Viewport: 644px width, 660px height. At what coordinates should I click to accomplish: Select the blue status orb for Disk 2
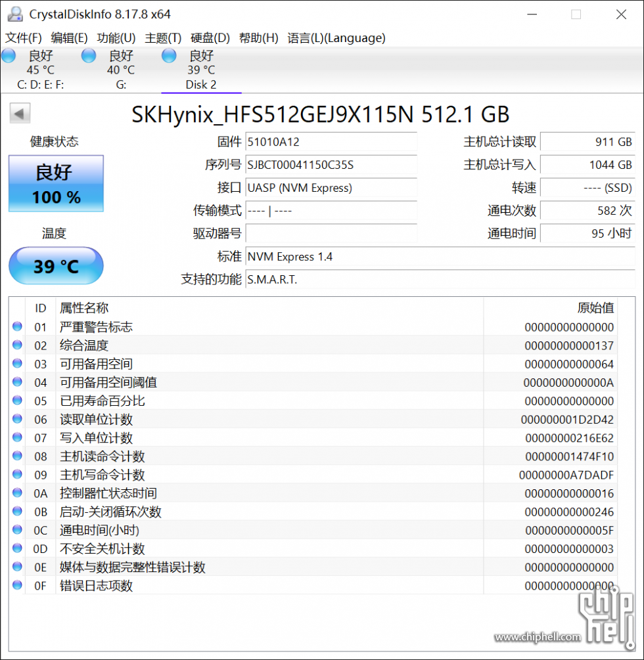(169, 56)
